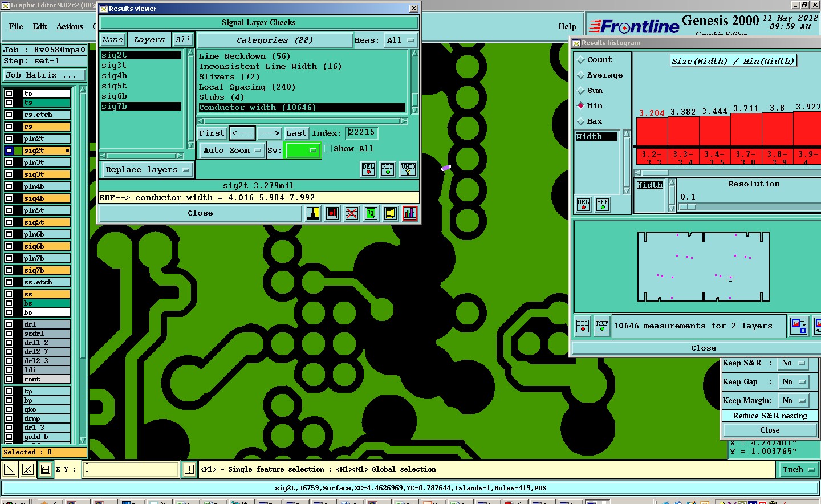Click the board panel thumbnail preview

tap(704, 266)
